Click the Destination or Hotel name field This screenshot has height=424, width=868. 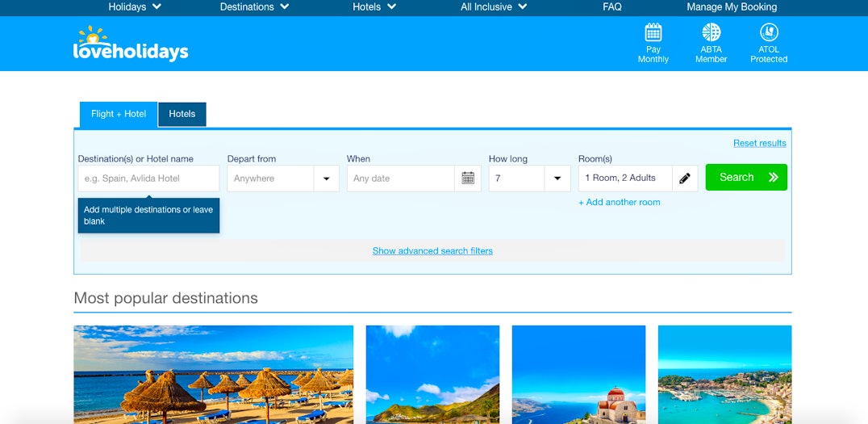(148, 178)
